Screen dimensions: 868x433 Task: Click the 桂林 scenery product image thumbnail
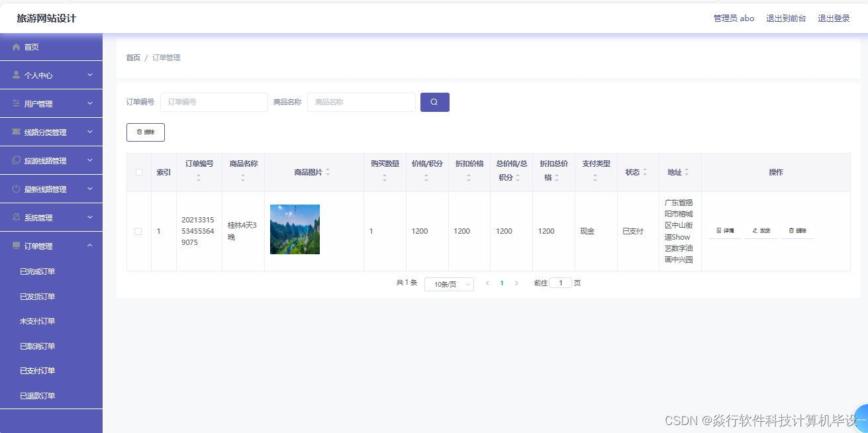click(294, 230)
